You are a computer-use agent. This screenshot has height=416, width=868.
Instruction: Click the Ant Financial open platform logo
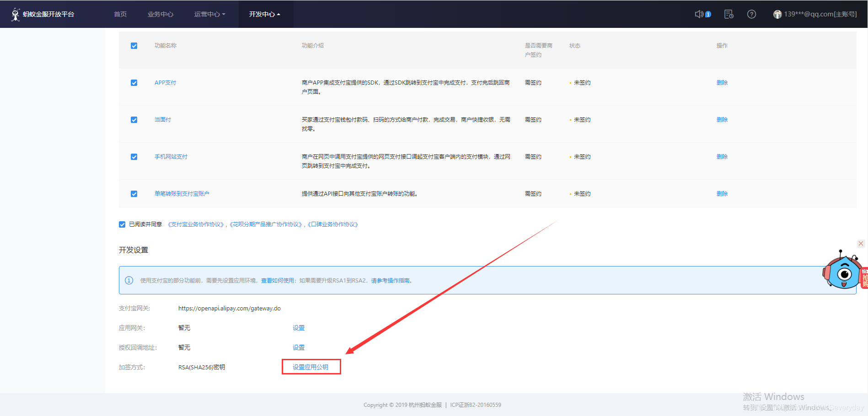tap(43, 14)
